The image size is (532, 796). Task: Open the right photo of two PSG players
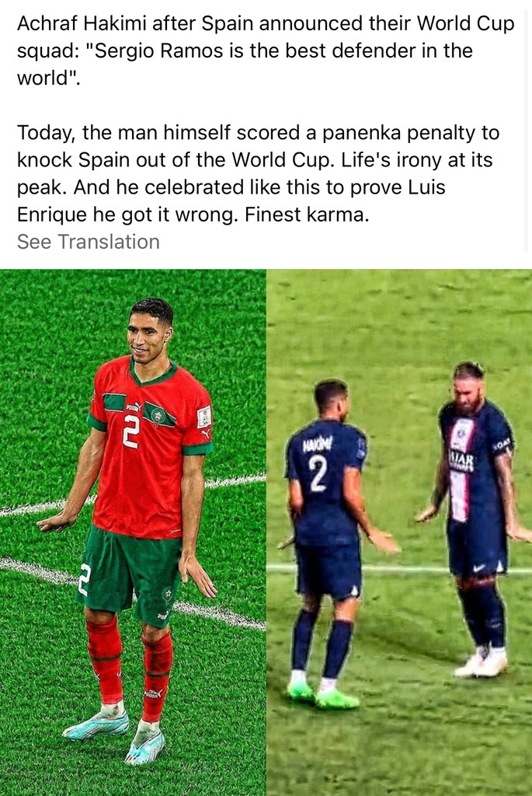[x=399, y=532]
